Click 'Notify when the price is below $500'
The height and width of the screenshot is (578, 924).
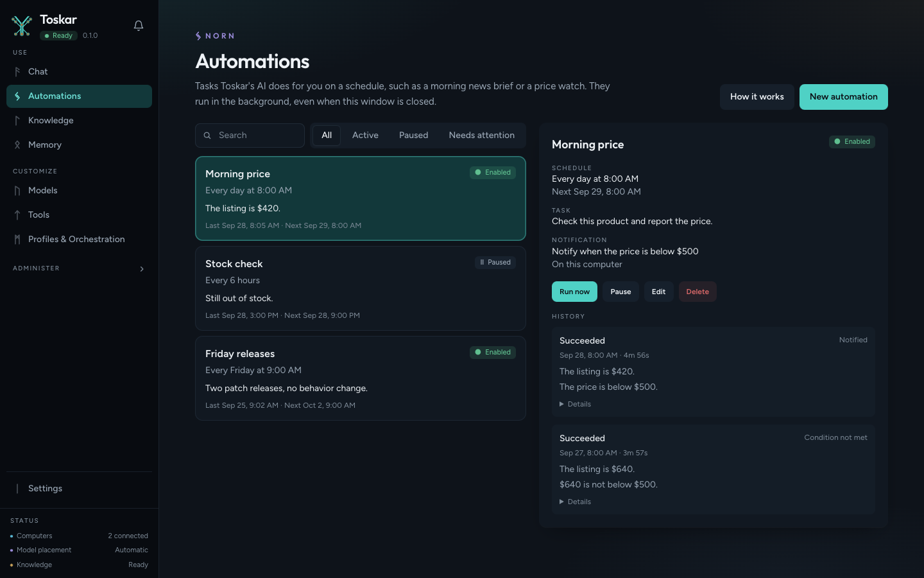click(625, 252)
